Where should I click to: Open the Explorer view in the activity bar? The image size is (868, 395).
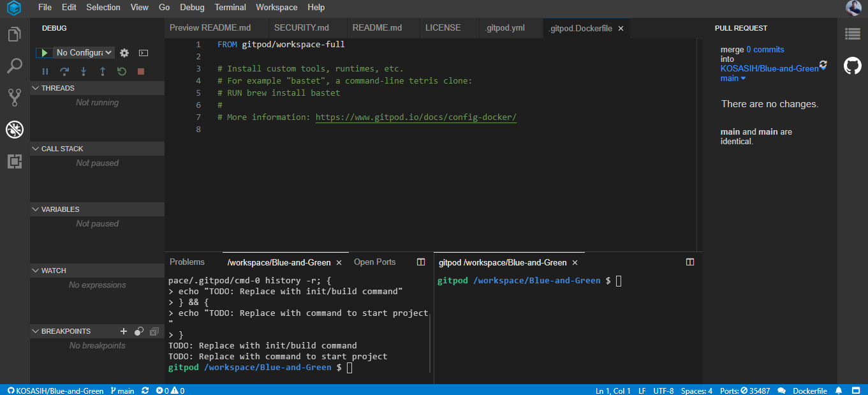(14, 34)
